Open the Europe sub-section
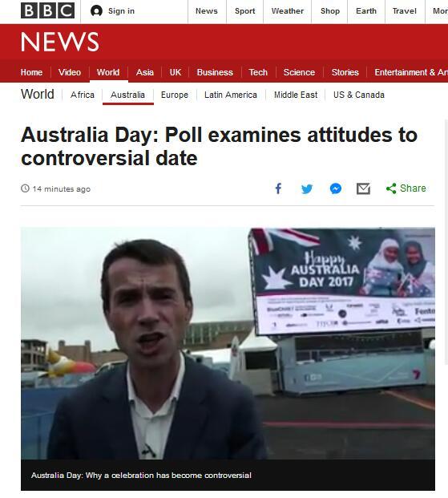Viewport: 448px width, 498px height. [175, 95]
